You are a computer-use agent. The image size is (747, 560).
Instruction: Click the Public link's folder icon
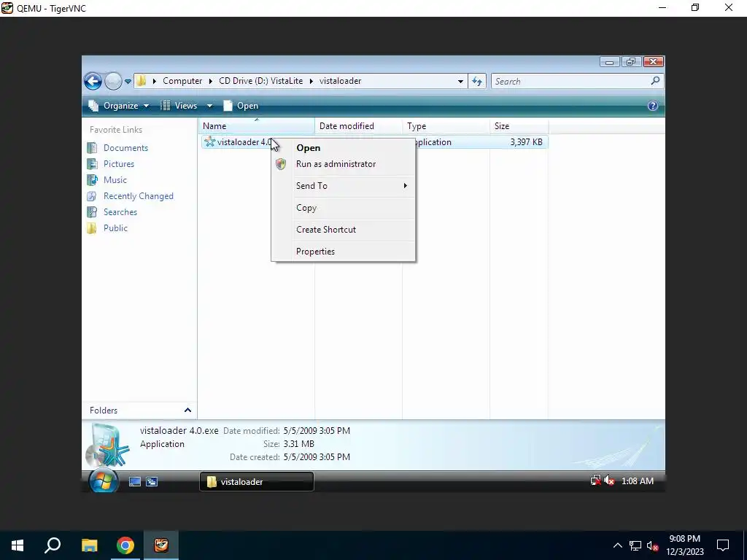(x=92, y=228)
